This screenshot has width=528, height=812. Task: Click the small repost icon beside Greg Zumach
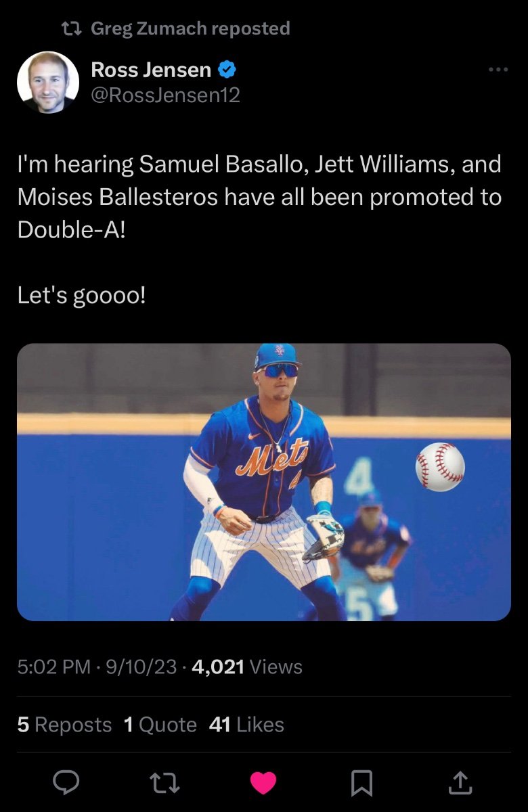(72, 28)
